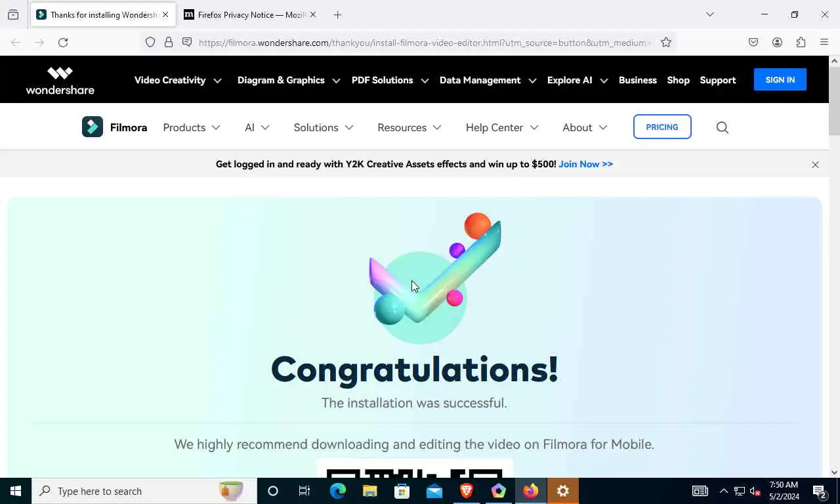This screenshot has width=840, height=504.
Task: Click the Firefox icon on taskbar
Action: (531, 491)
